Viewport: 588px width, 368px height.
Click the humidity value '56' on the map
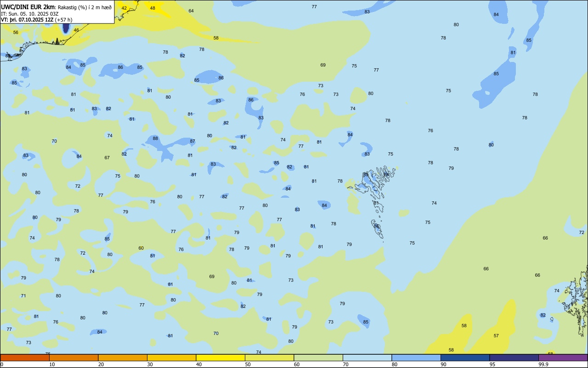pyautogui.click(x=16, y=33)
